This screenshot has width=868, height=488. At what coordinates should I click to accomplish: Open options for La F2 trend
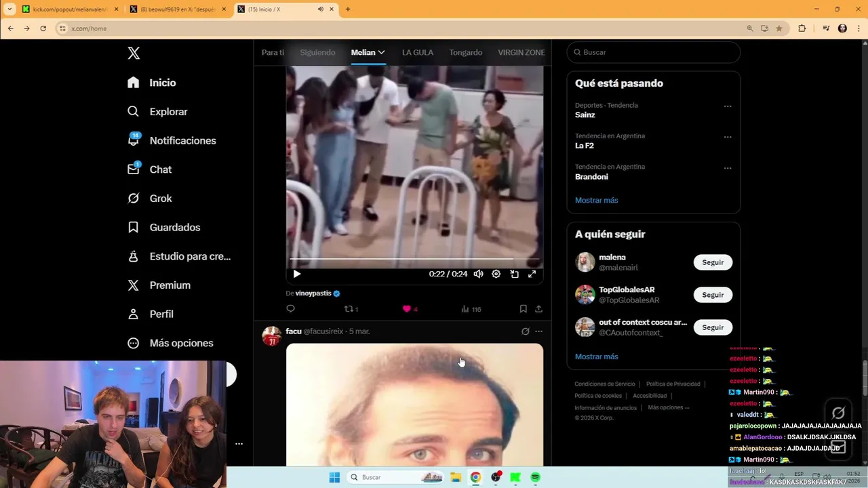tap(728, 137)
